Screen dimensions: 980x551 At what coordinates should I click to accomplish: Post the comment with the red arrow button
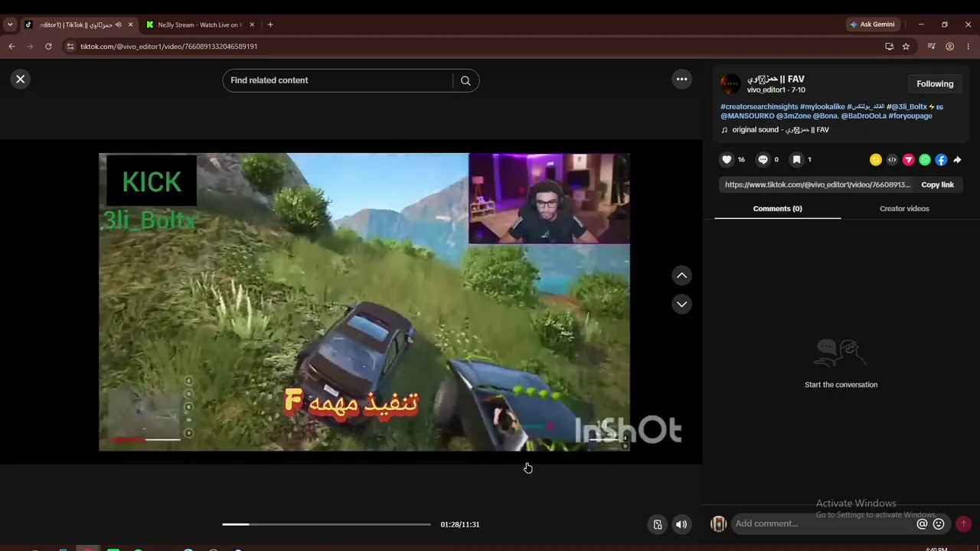coord(963,524)
